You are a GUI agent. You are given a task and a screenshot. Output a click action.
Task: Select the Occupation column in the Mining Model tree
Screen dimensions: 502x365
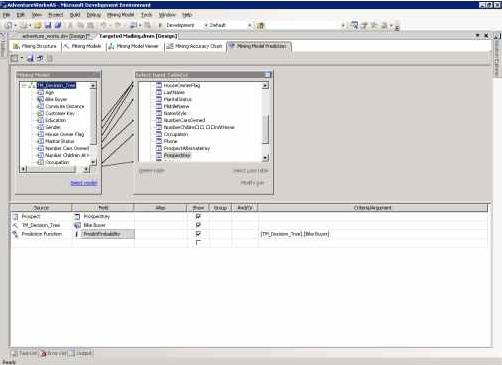57,162
